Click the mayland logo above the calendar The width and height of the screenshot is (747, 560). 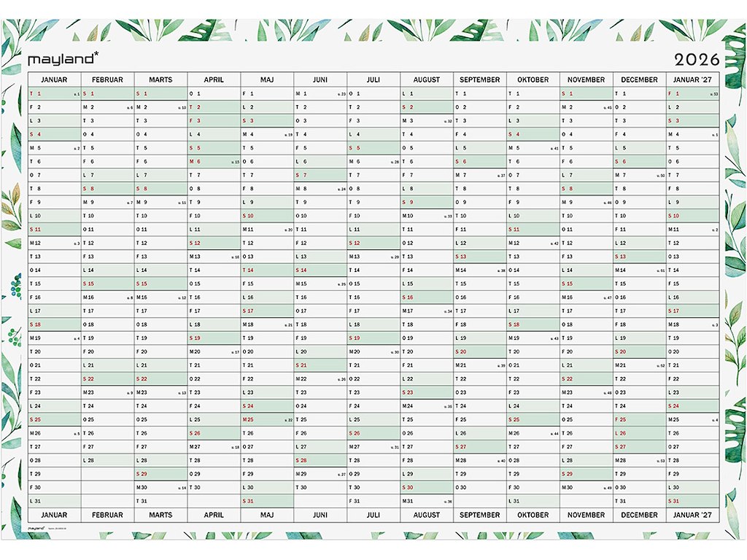click(x=63, y=58)
